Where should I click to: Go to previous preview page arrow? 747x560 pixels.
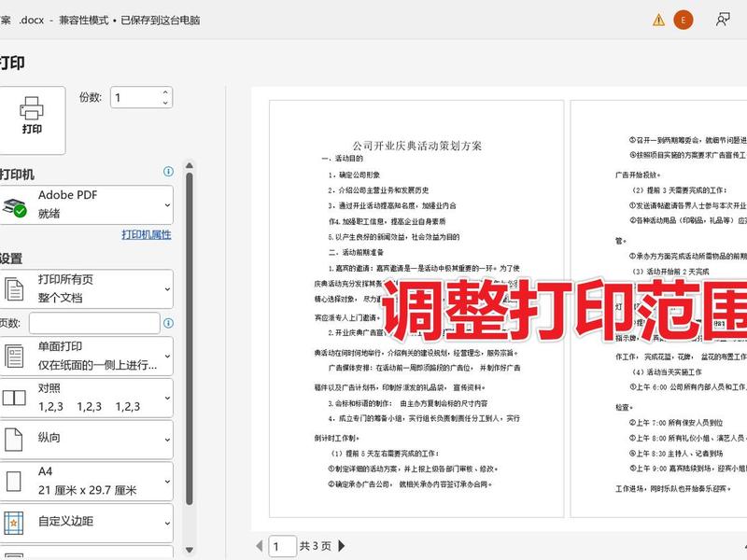click(260, 546)
